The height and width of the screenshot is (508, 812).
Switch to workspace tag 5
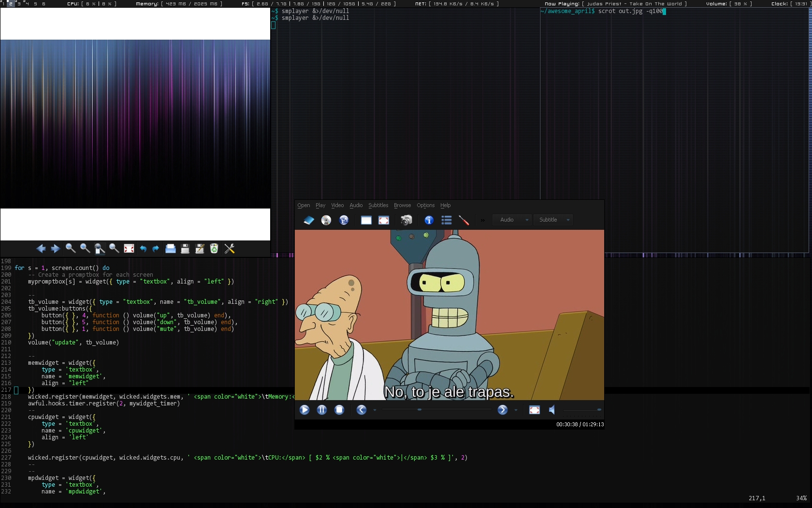35,3
